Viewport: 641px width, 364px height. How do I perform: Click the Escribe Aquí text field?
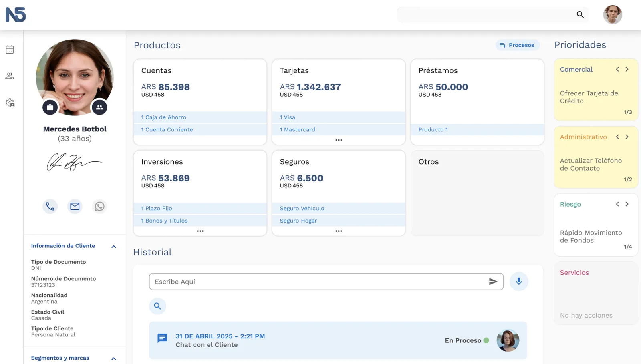[319, 282]
